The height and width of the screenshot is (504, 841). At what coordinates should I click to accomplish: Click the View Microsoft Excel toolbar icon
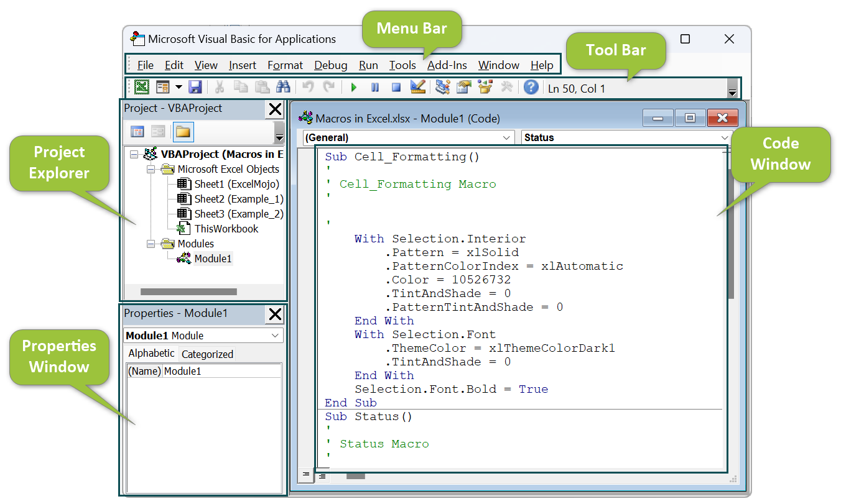point(142,88)
